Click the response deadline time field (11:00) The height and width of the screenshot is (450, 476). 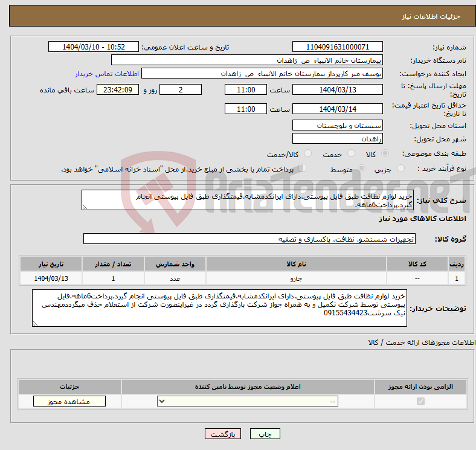246,89
